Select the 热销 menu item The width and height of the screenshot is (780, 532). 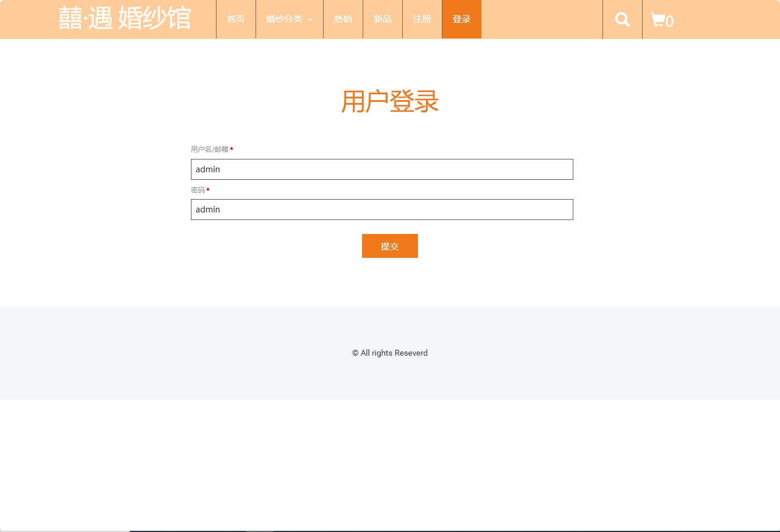[343, 19]
